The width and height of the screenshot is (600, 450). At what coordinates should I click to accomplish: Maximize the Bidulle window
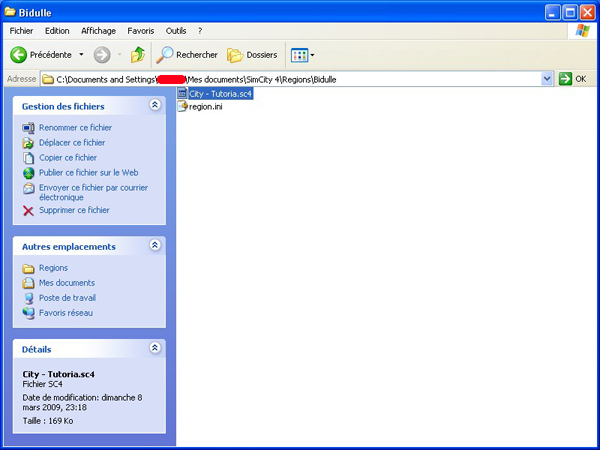click(x=570, y=13)
